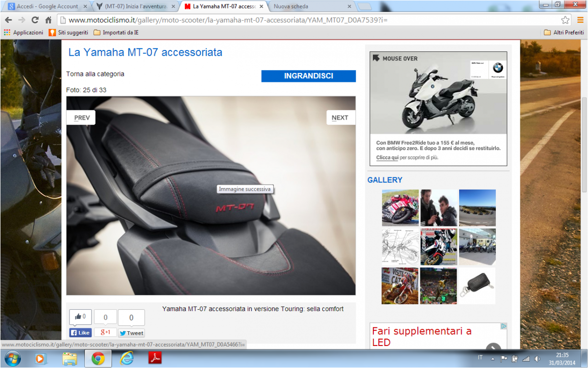The width and height of the screenshot is (588, 368).
Task: Open the Importati da IE bookmarks folder
Action: (116, 32)
